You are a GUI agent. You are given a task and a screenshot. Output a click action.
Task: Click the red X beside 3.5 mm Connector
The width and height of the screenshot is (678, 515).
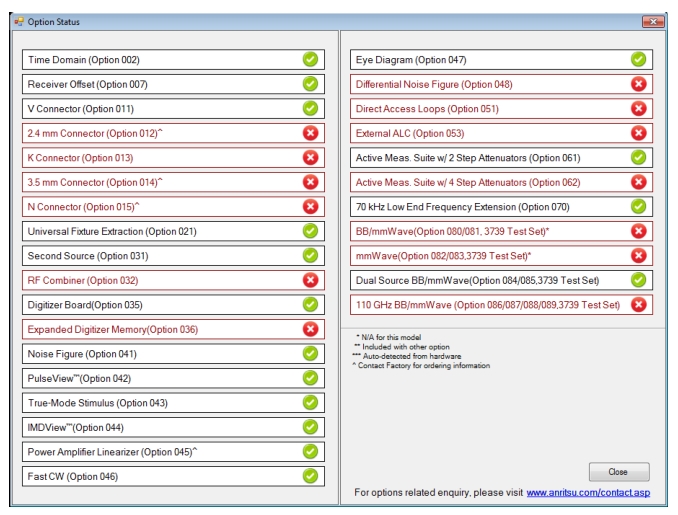[x=310, y=182]
